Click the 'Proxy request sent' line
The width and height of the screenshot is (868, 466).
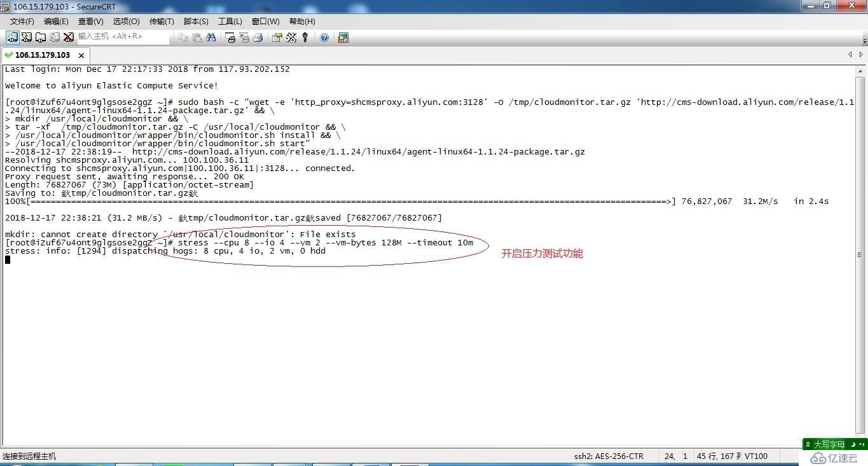pyautogui.click(x=125, y=177)
